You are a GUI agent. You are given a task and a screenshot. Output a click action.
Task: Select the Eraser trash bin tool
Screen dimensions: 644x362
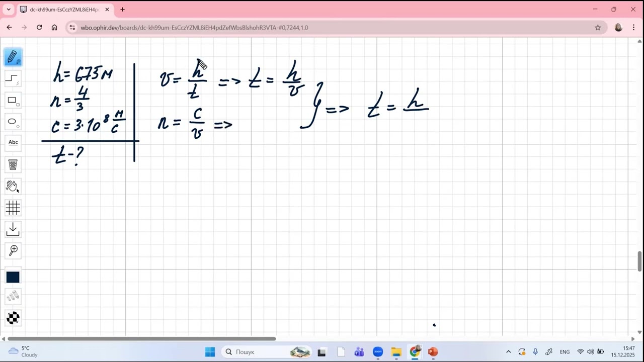tap(13, 164)
